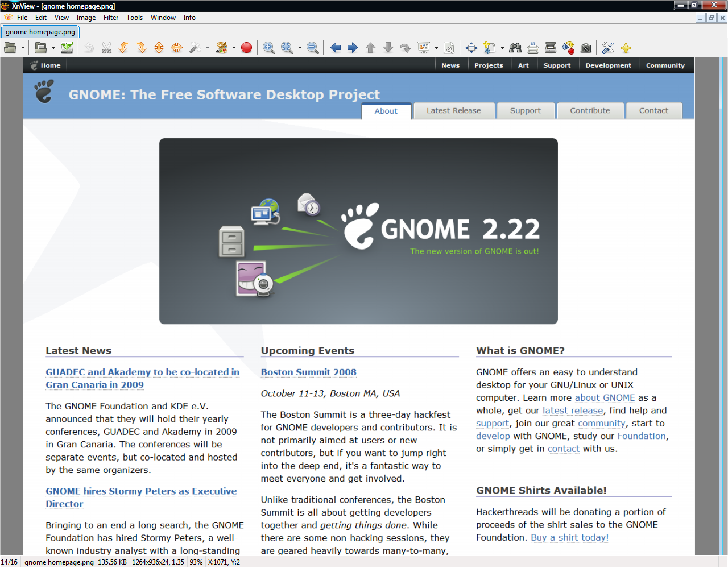Click the fit-to-window zoom magnifier
Screen dimensions: 728x568
(x=287, y=48)
